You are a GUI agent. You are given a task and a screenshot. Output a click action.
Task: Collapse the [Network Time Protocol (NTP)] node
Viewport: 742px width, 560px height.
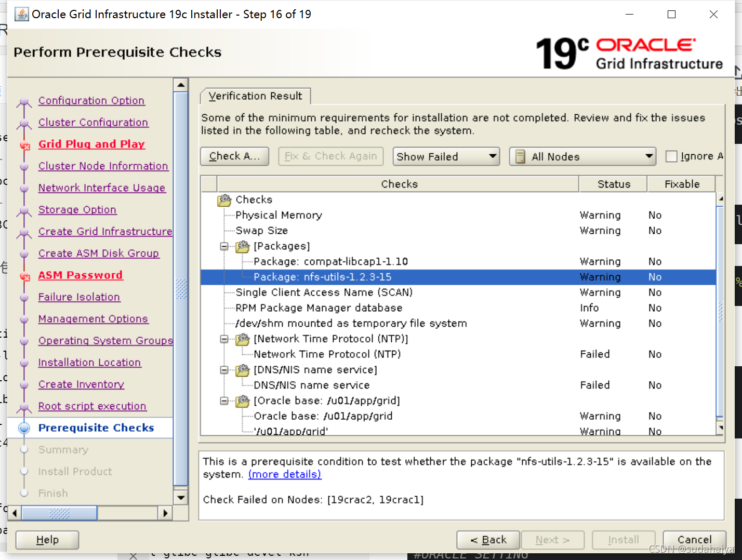[224, 339]
